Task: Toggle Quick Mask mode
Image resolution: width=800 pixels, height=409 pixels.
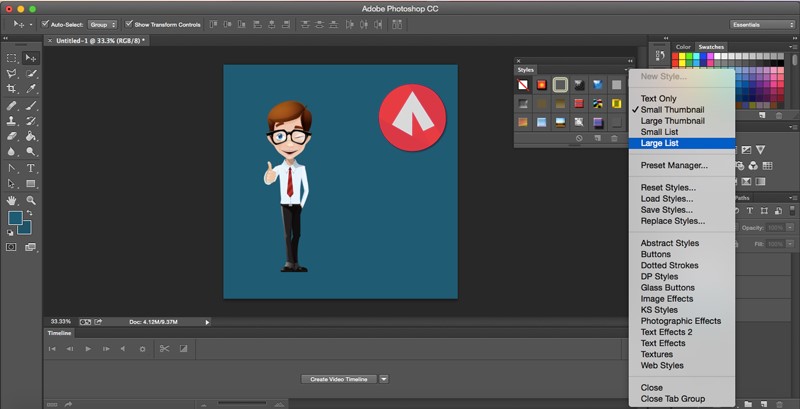Action: (11, 247)
